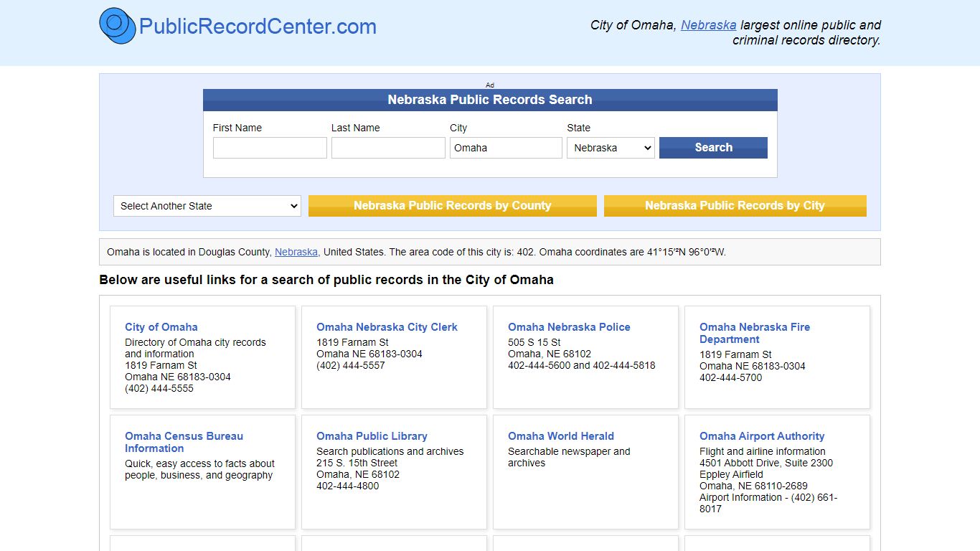Click the PublicRecordCenter blue circle logo icon

pos(118,26)
